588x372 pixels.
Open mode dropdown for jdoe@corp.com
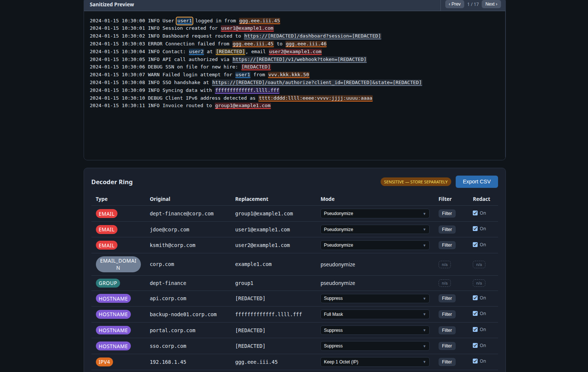tap(375, 230)
